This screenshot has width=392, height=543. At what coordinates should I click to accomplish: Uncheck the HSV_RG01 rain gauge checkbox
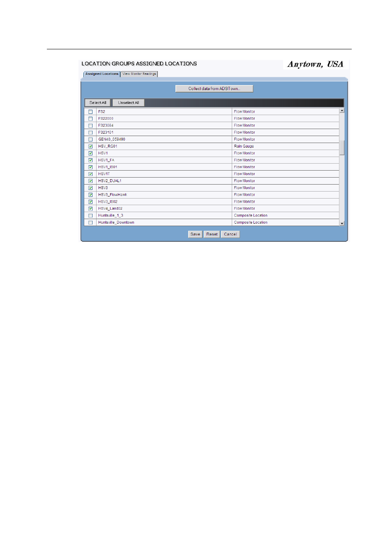(90, 146)
